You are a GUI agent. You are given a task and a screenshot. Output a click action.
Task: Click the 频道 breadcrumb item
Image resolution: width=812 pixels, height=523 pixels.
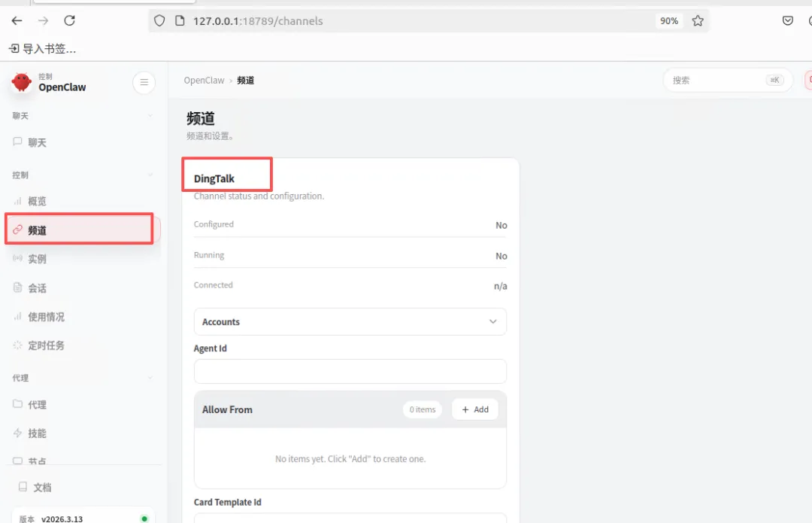[x=245, y=81]
